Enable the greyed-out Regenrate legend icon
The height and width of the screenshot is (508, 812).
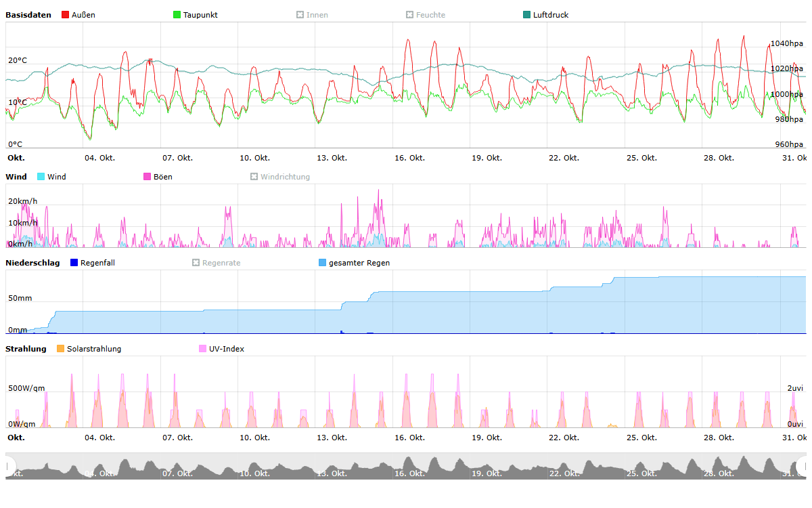pos(196,263)
